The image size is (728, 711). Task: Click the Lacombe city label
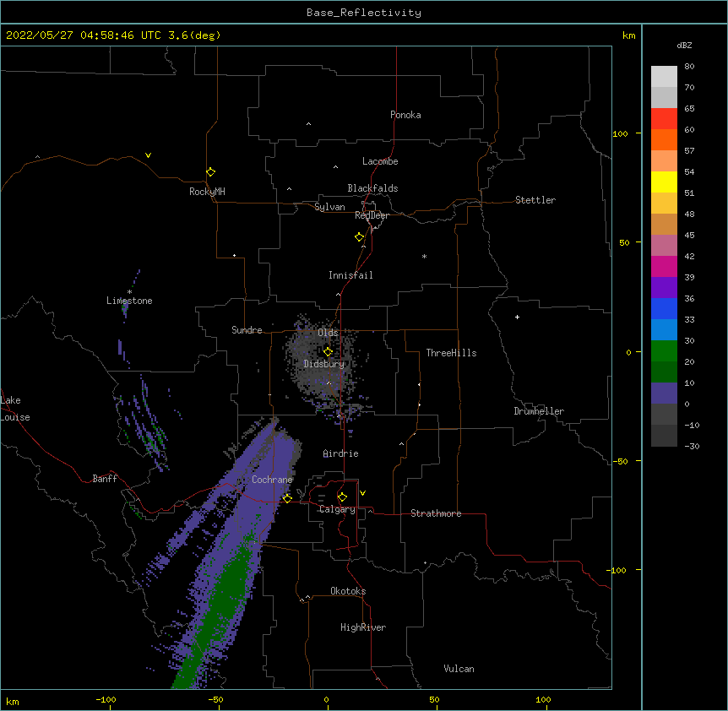(380, 161)
